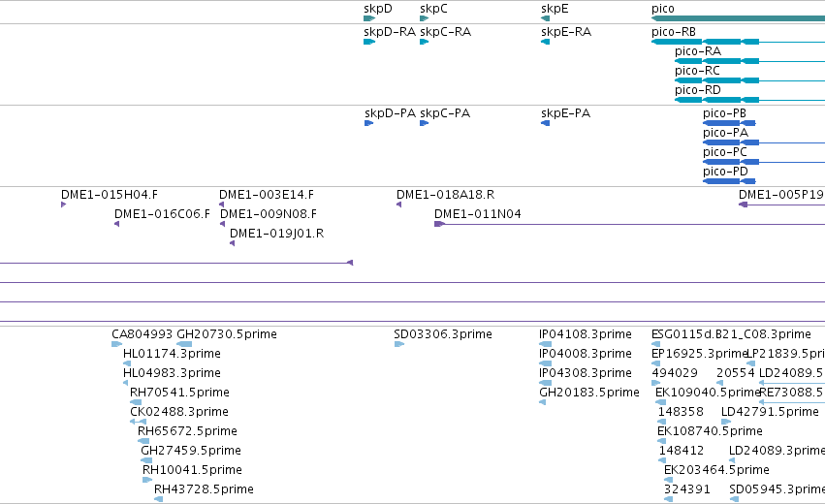Click the CA804993 EST glyph
Screen dimensions: 825x504
[116, 344]
